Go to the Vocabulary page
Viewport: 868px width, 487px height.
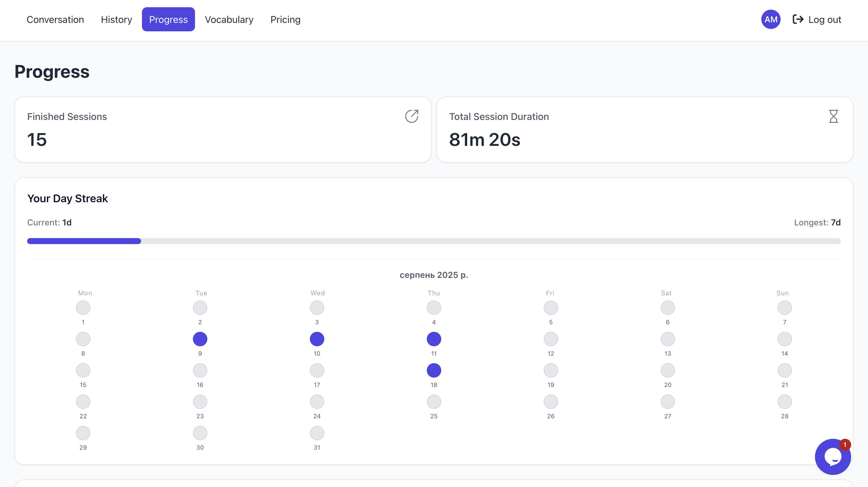229,20
